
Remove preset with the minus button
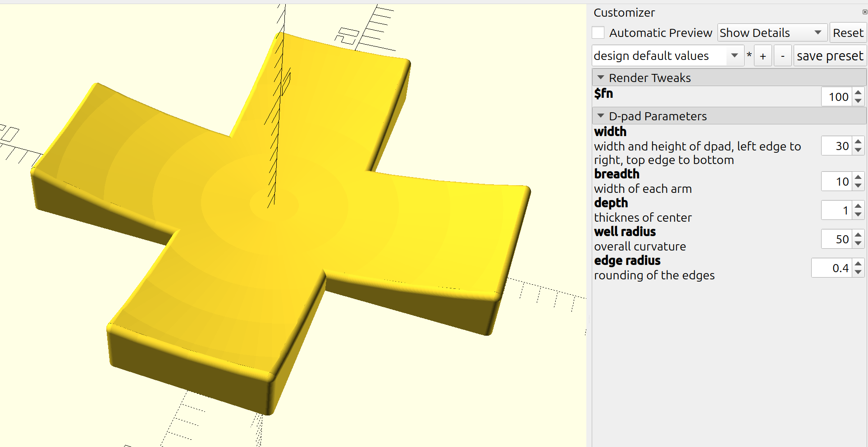click(x=783, y=56)
